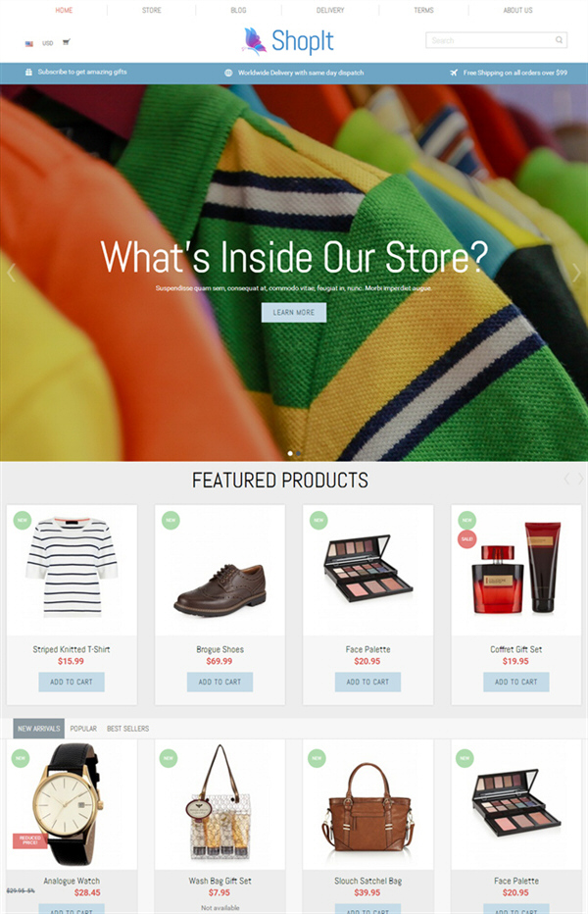Click the airplane Free Shipping icon
This screenshot has width=588, height=914.
(454, 73)
